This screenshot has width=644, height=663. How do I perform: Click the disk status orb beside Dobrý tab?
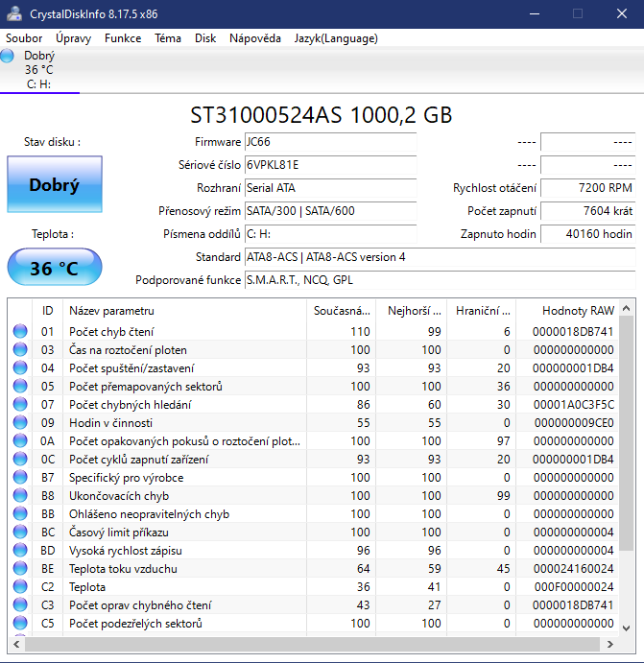point(7,56)
